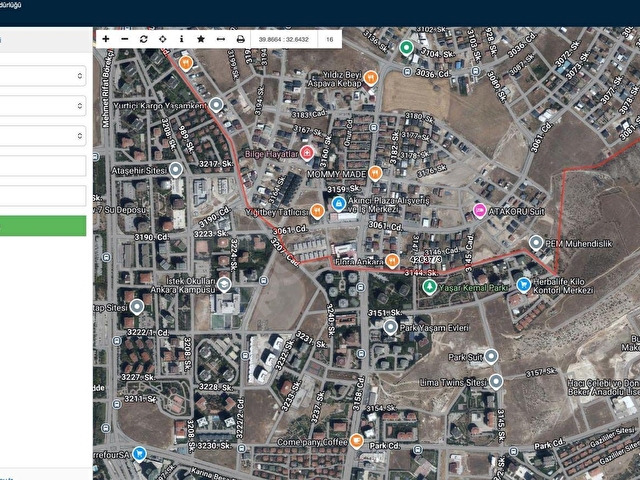Click the Flora Ankara restaurant marker

(392, 261)
